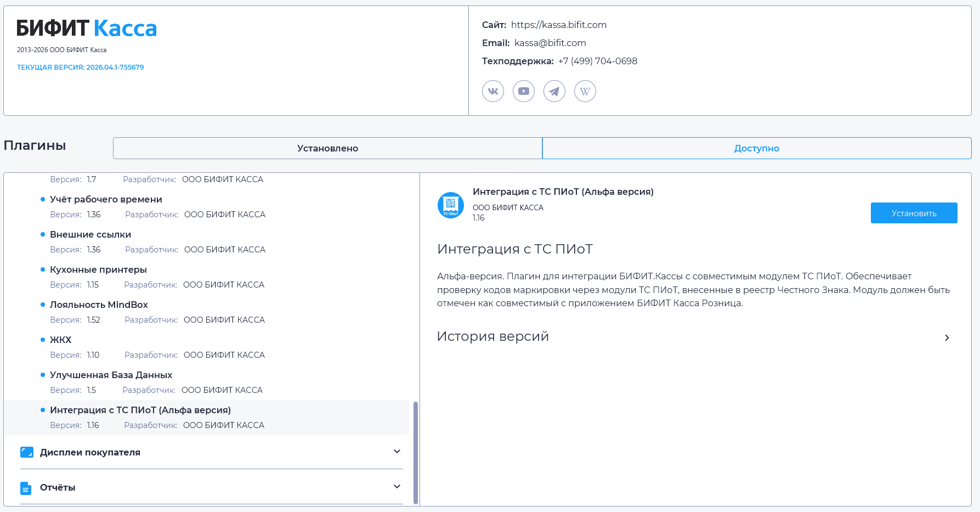Open the VK social network icon
Screen dimensions: 980x512
click(492, 91)
